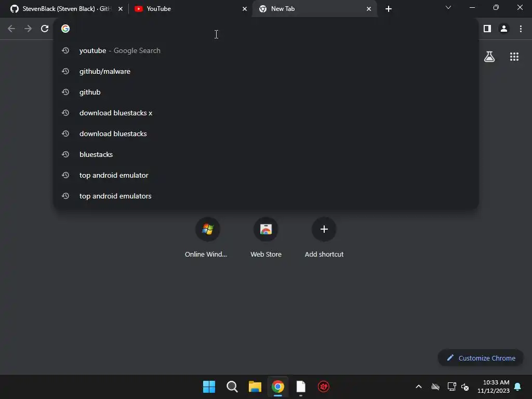The height and width of the screenshot is (399, 532).
Task: Click history icon beside 'youtube' suggestion
Action: point(65,50)
